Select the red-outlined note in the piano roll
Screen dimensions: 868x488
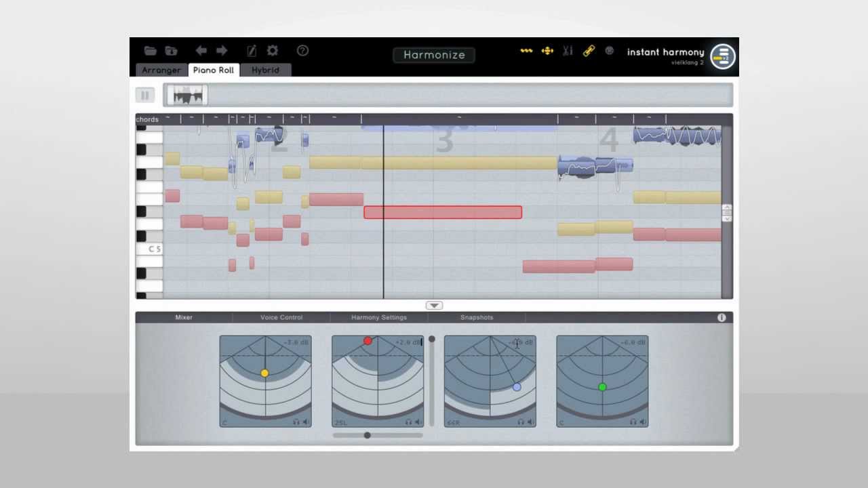tap(443, 212)
